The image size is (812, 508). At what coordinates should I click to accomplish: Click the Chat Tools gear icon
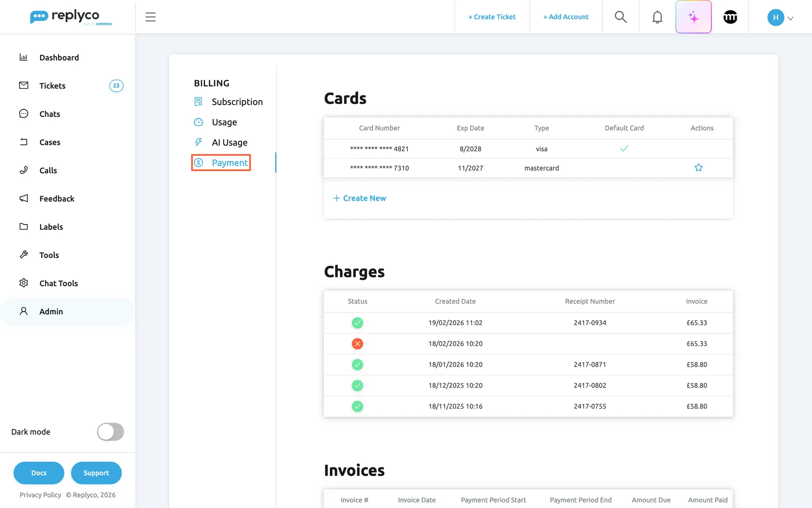(x=24, y=283)
